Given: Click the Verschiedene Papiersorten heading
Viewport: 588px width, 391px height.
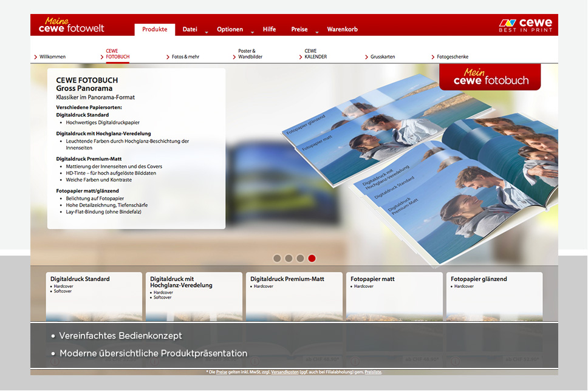Looking at the screenshot, I should [x=89, y=107].
